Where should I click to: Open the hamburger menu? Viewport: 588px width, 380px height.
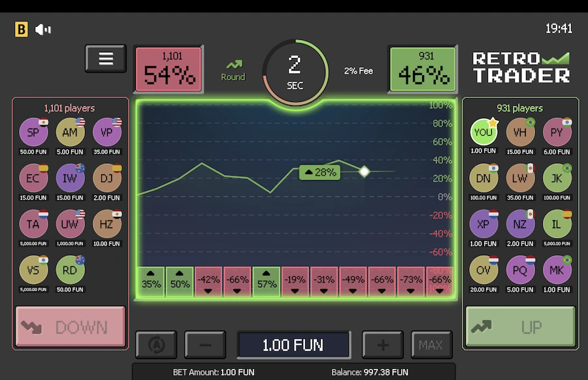point(106,59)
